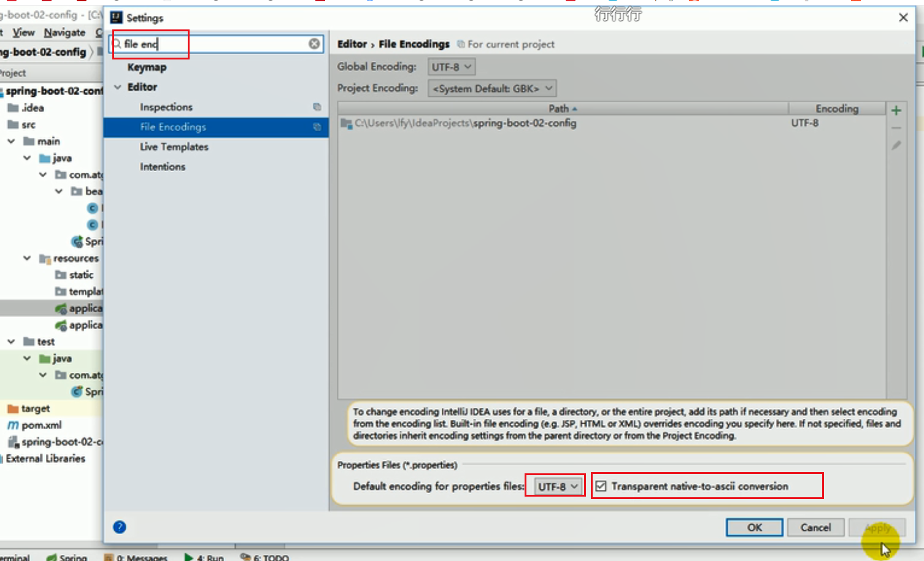The image size is (924, 561).
Task: Select the target folder
Action: coord(28,408)
